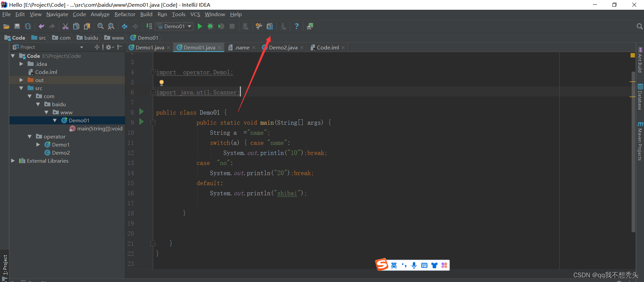644x282 pixels.
Task: Fold the main method at line 9
Action: click(x=153, y=122)
